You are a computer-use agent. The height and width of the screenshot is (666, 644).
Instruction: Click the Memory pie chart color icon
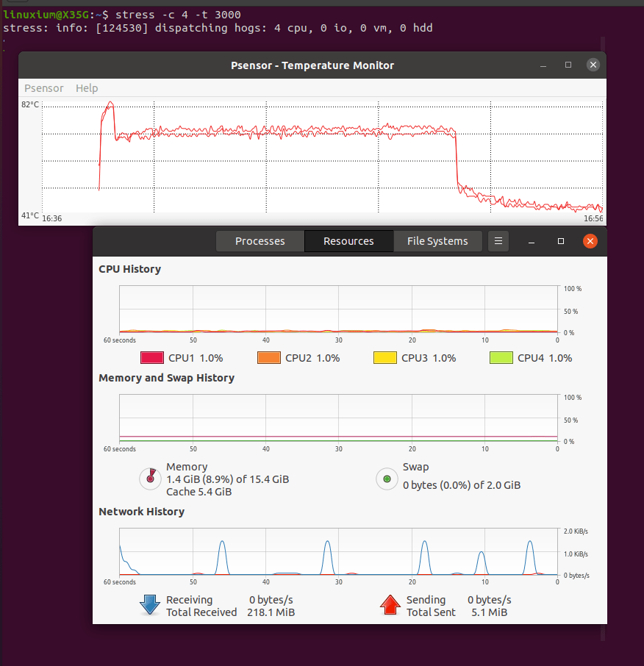(x=151, y=479)
